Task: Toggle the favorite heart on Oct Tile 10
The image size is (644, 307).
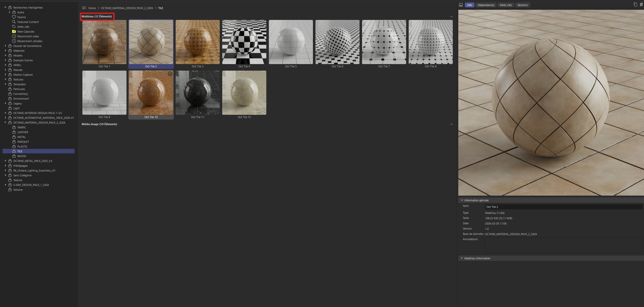Action: point(170,74)
